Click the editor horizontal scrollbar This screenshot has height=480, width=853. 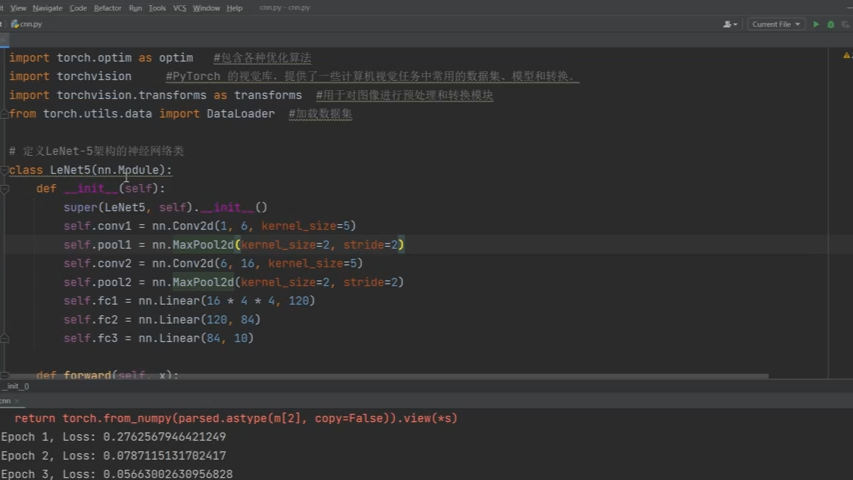coord(389,376)
